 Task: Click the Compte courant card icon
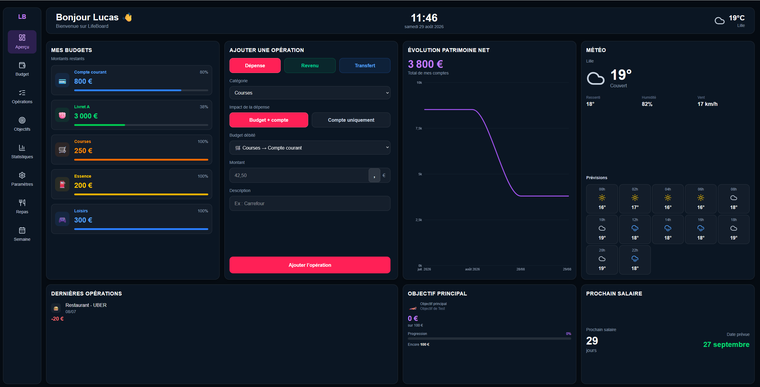tap(62, 81)
